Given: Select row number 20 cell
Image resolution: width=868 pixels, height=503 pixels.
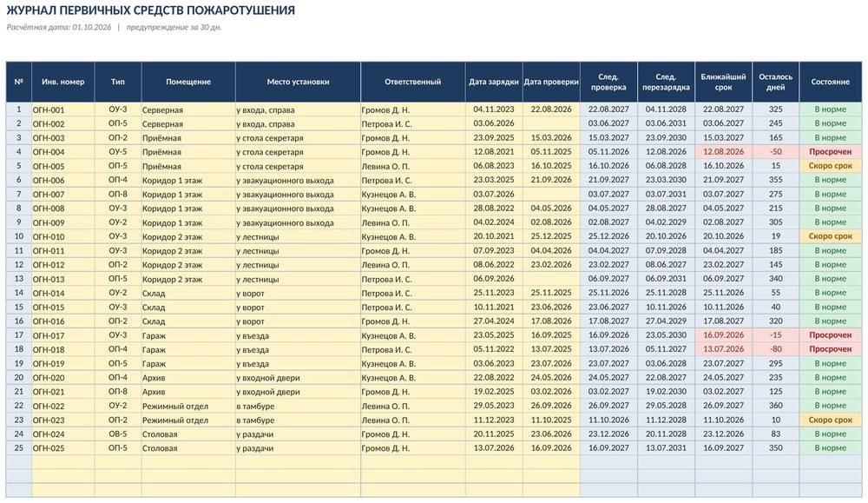Looking at the screenshot, I should pyautogui.click(x=19, y=377).
